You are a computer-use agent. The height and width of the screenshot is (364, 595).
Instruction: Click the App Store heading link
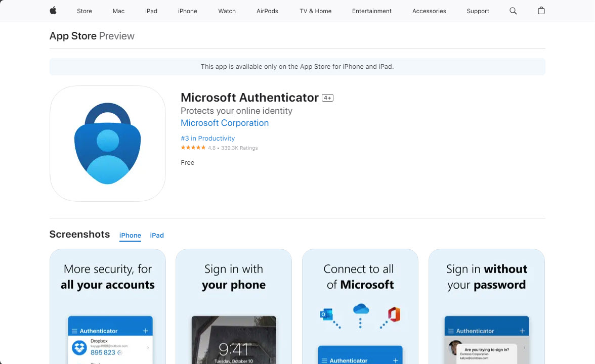point(73,36)
